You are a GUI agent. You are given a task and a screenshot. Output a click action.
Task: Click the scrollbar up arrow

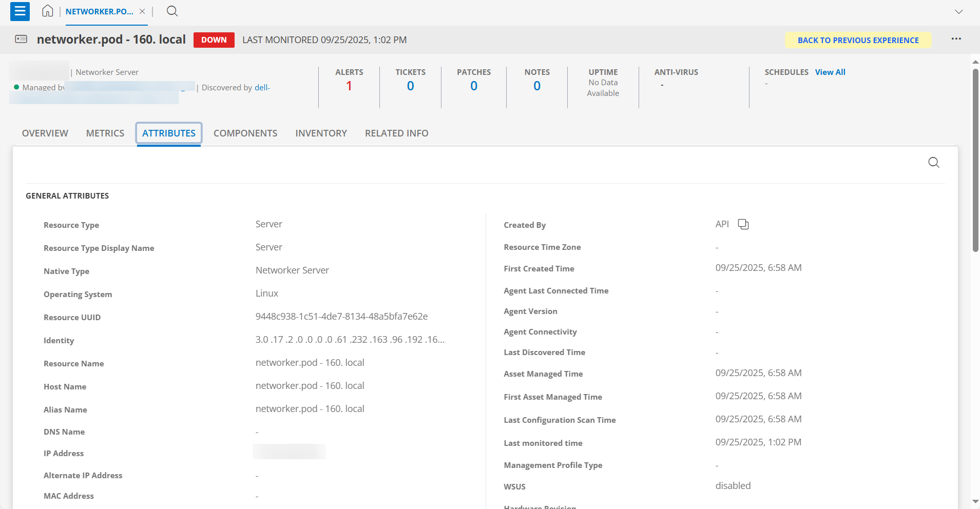(975, 62)
